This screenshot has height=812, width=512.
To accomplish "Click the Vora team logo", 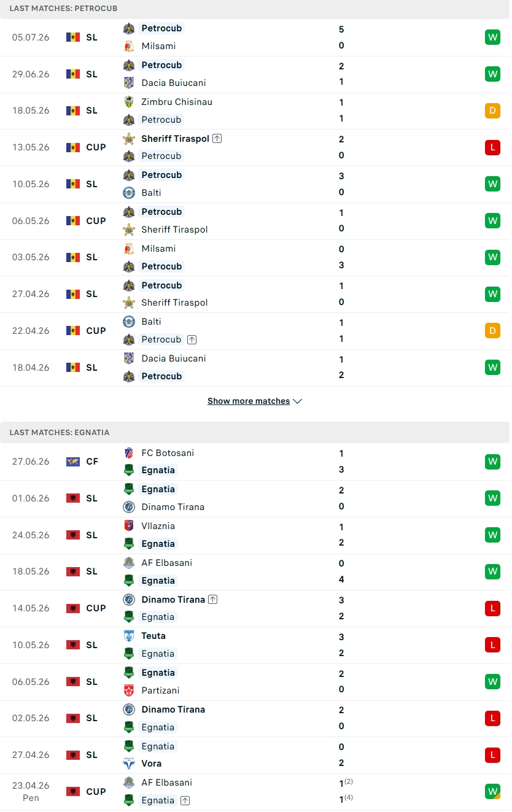I will tap(129, 764).
